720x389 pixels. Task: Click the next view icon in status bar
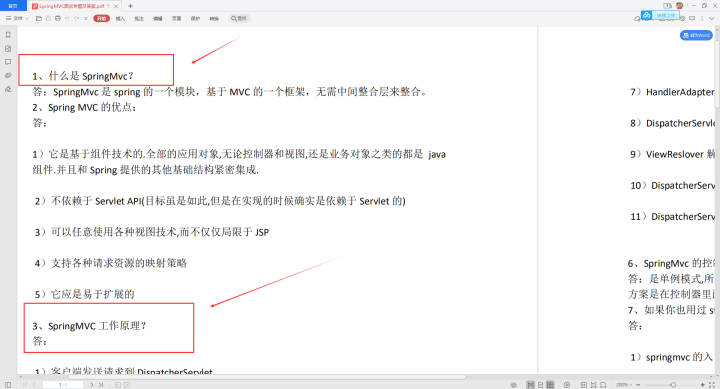127,385
